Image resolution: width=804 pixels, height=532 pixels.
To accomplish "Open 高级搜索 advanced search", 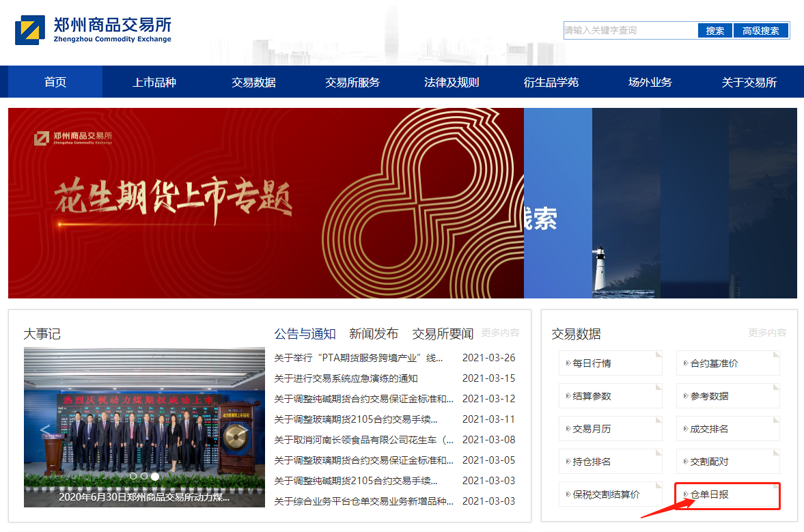I will point(760,31).
